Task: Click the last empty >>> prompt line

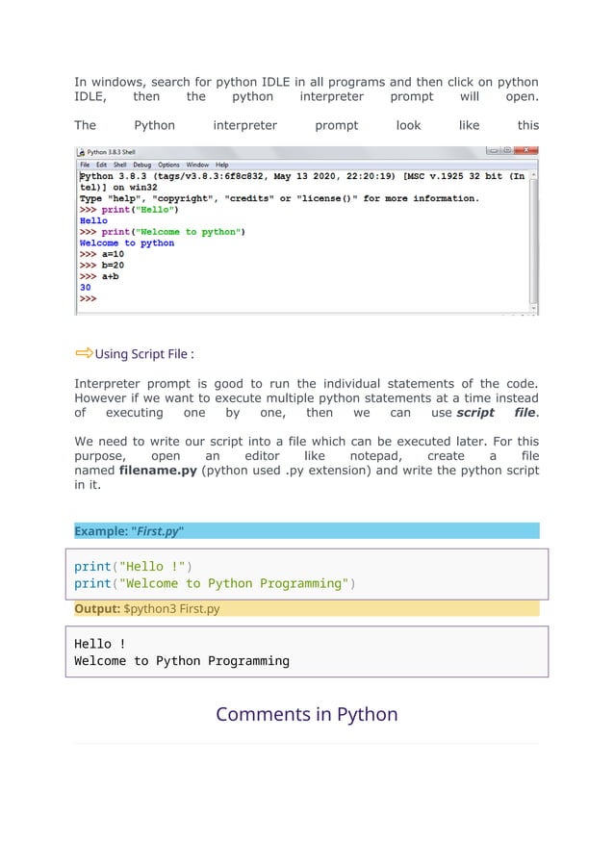Action: (88, 298)
